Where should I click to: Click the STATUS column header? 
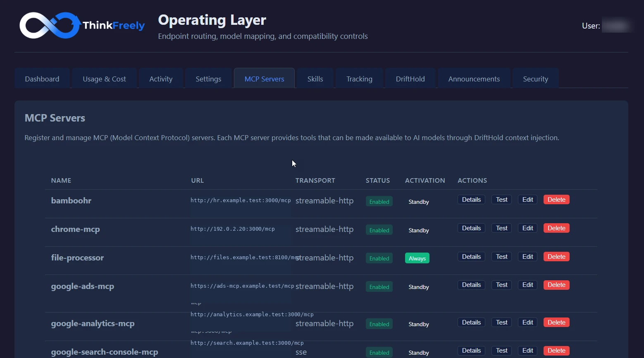[x=378, y=180]
